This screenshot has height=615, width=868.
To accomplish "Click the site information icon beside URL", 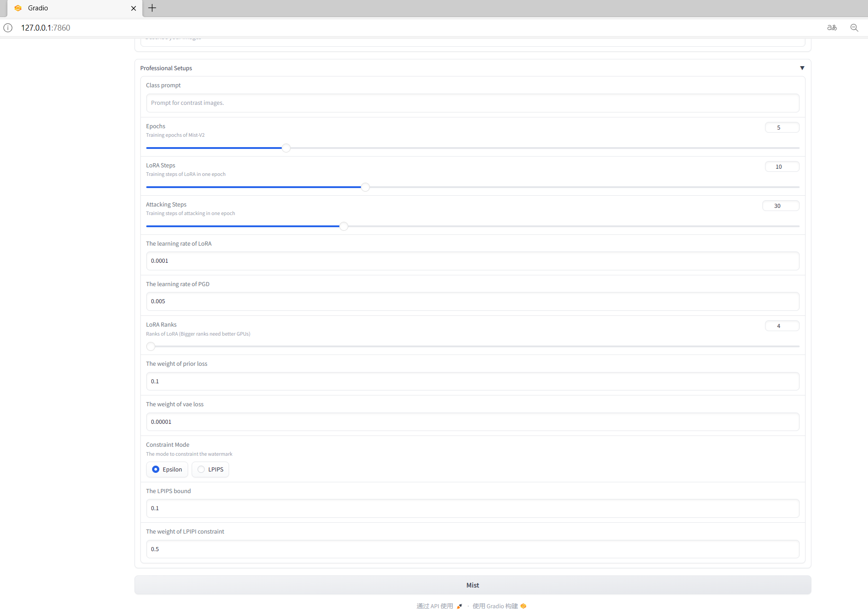I will 8,27.
